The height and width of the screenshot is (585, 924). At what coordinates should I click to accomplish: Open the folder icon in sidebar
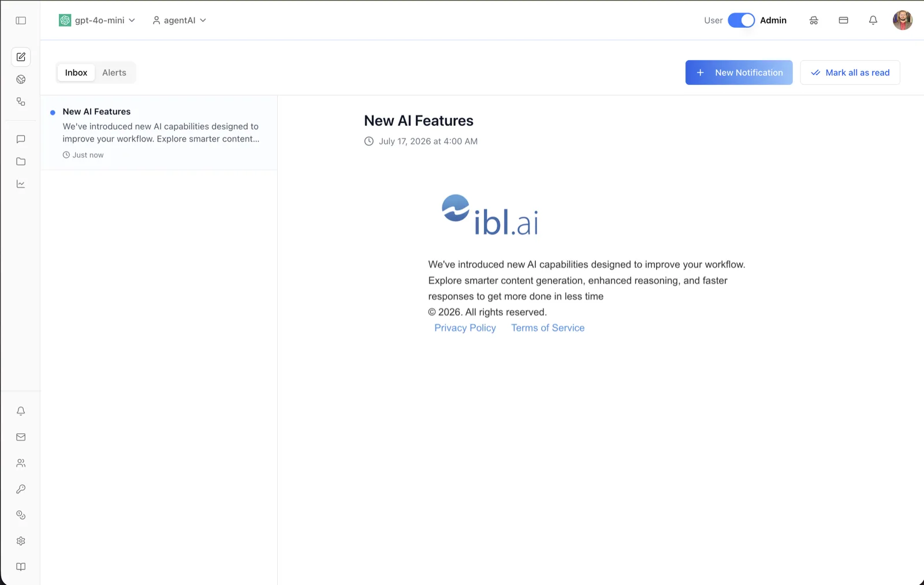[x=21, y=162]
